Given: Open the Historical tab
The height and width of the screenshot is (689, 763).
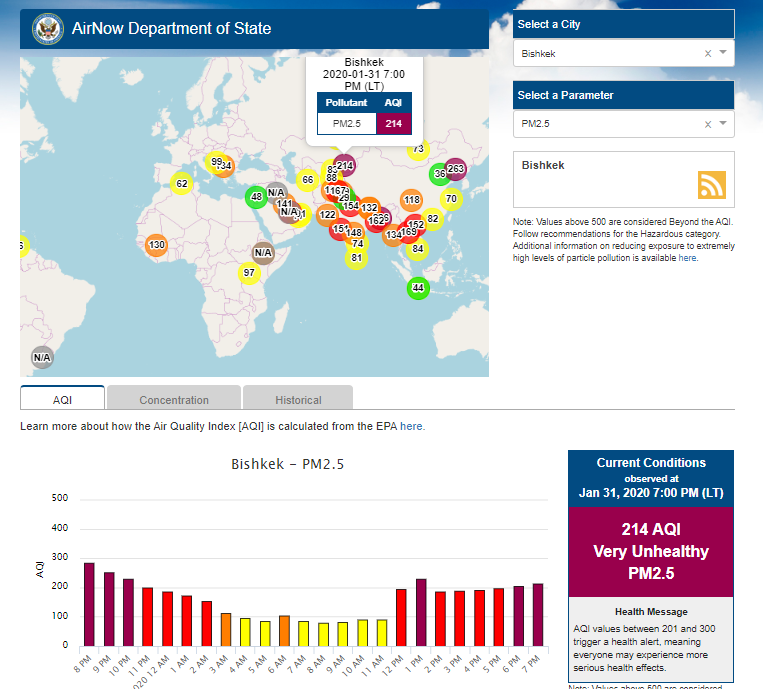Looking at the screenshot, I should (x=298, y=400).
